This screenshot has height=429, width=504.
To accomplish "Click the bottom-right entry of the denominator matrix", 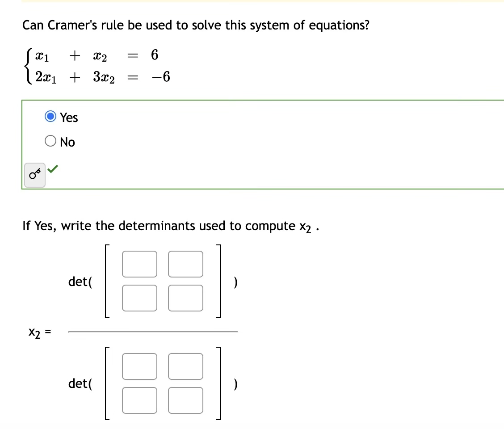I will pos(185,400).
